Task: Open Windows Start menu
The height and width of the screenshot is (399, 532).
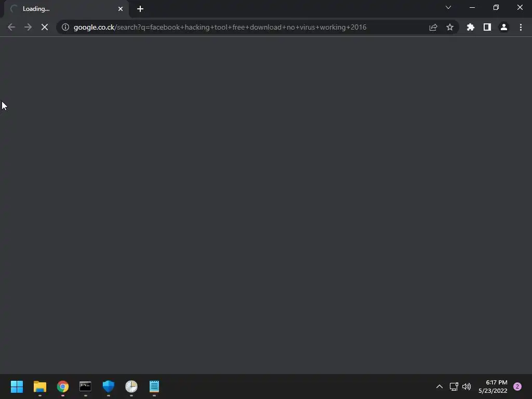Action: tap(17, 387)
